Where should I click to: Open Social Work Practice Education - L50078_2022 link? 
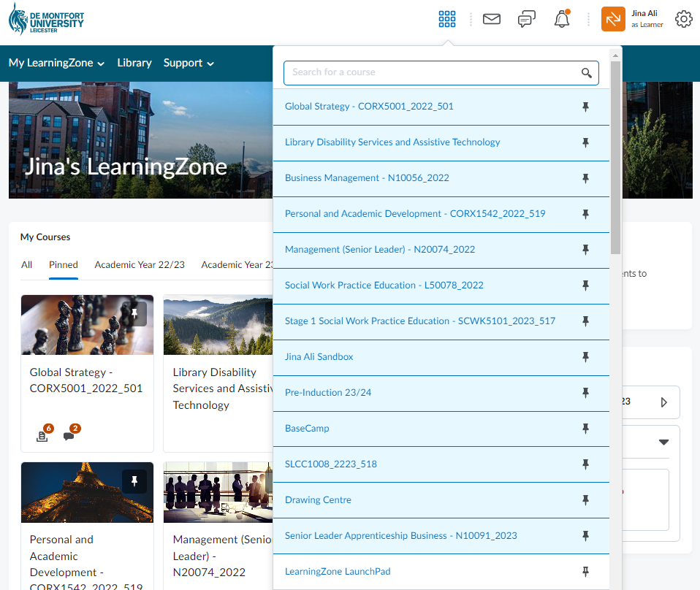click(x=384, y=286)
